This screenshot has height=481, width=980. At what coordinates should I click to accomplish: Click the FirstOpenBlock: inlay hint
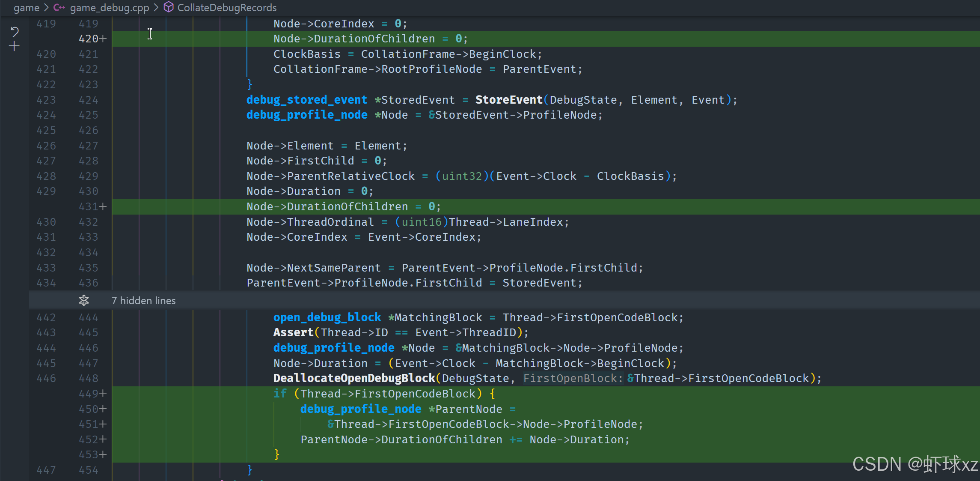pyautogui.click(x=573, y=378)
